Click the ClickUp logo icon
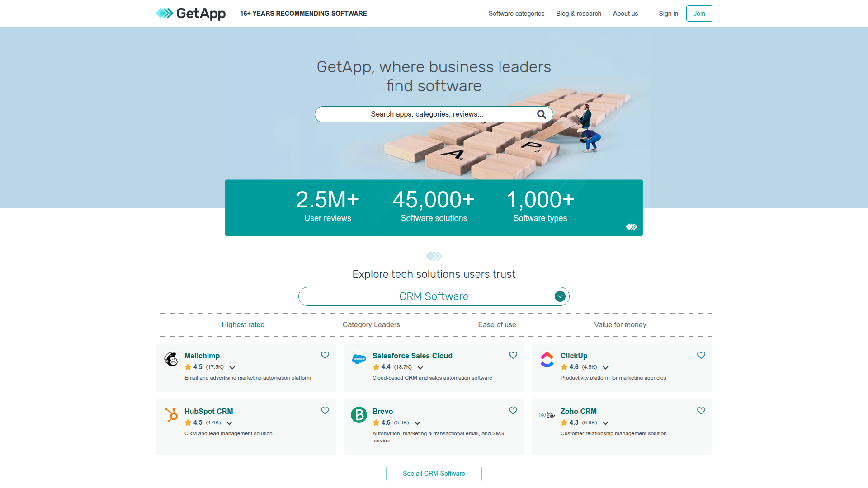 pyautogui.click(x=547, y=359)
